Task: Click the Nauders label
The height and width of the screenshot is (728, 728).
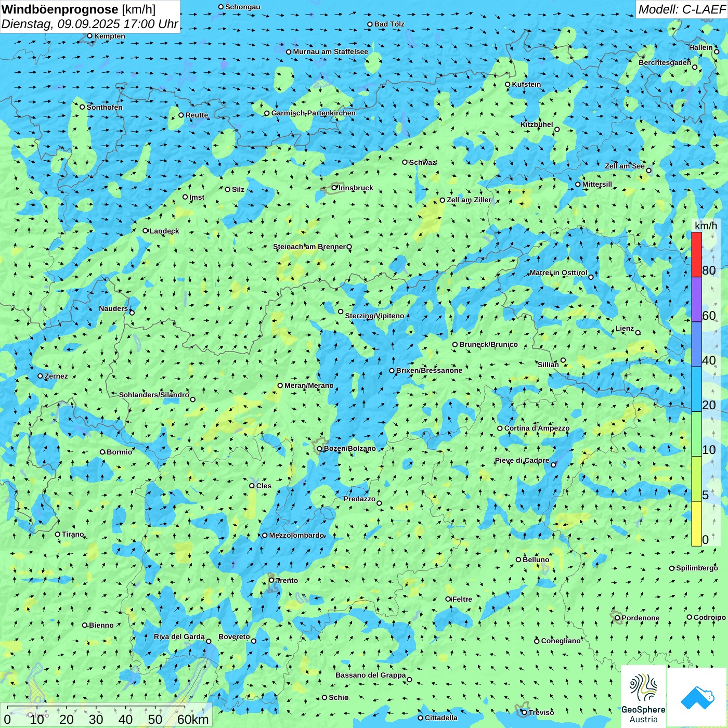Action: click(113, 308)
